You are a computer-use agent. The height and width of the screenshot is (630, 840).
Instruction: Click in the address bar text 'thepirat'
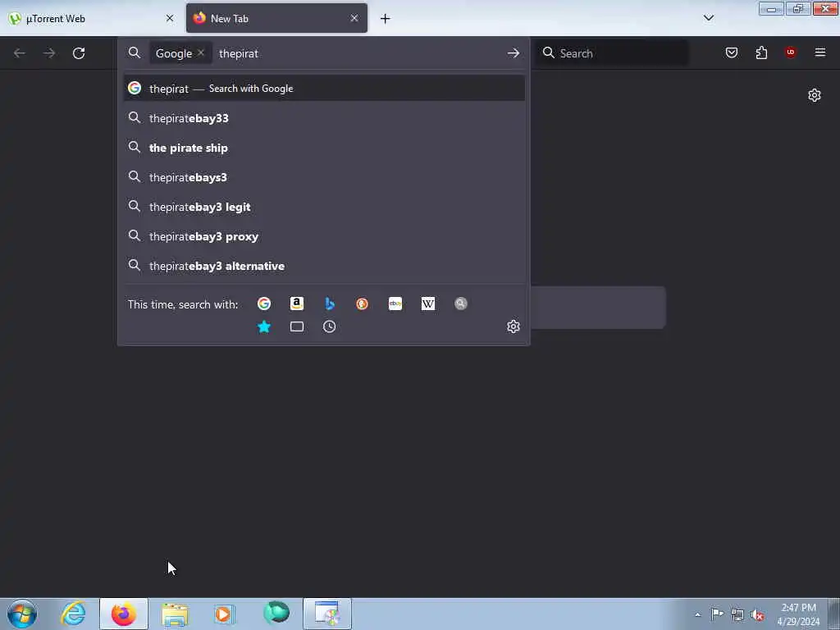click(239, 53)
